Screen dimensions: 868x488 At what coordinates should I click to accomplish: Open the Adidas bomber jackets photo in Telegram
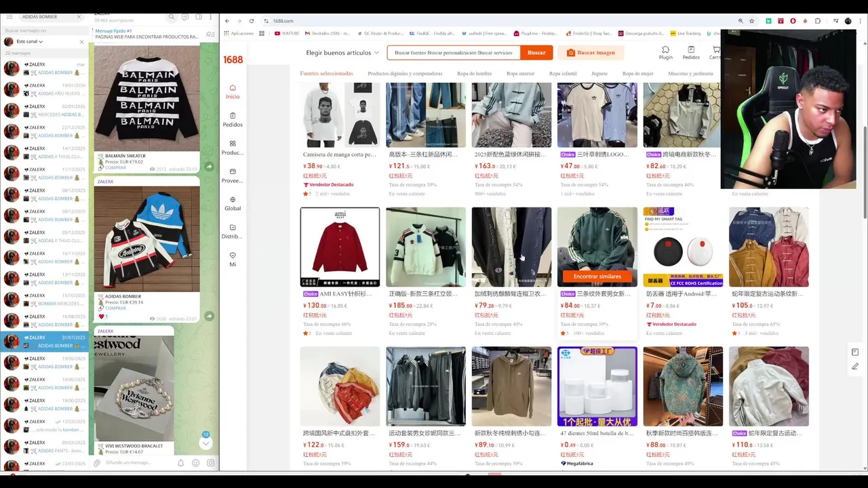click(x=146, y=239)
